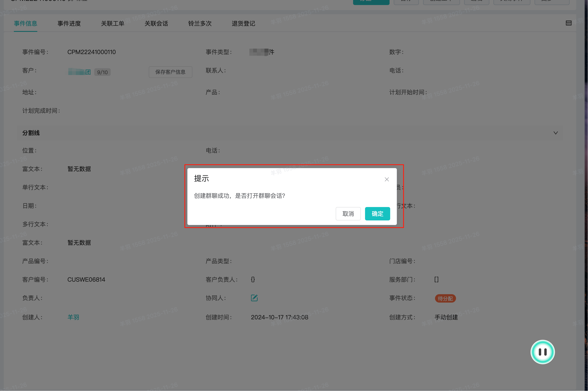
Task: Open the creator link 羊羽
Action: [73, 317]
